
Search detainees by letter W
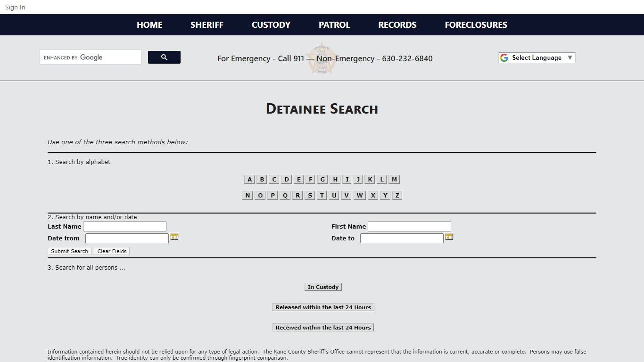360,196
